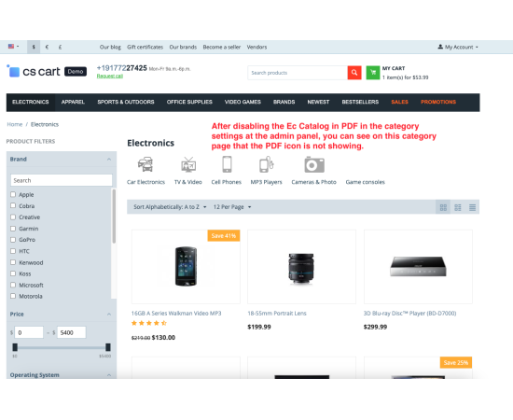The width and height of the screenshot is (513, 420).
Task: Click the left price slider handle
Action: click(x=15, y=347)
